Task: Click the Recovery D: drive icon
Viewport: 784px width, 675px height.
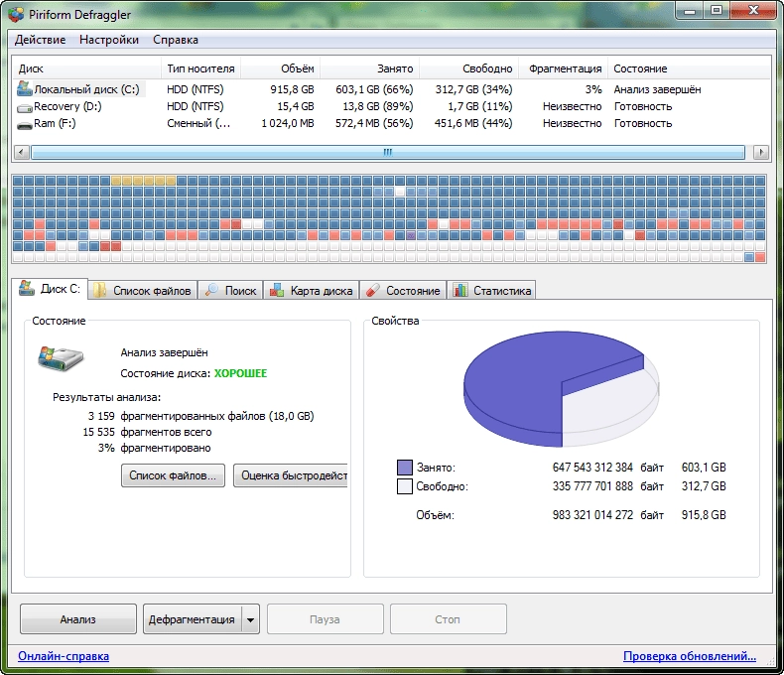Action: coord(25,107)
